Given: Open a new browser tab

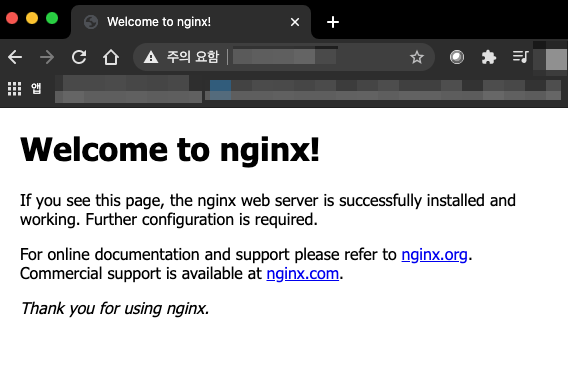Looking at the screenshot, I should (x=333, y=22).
